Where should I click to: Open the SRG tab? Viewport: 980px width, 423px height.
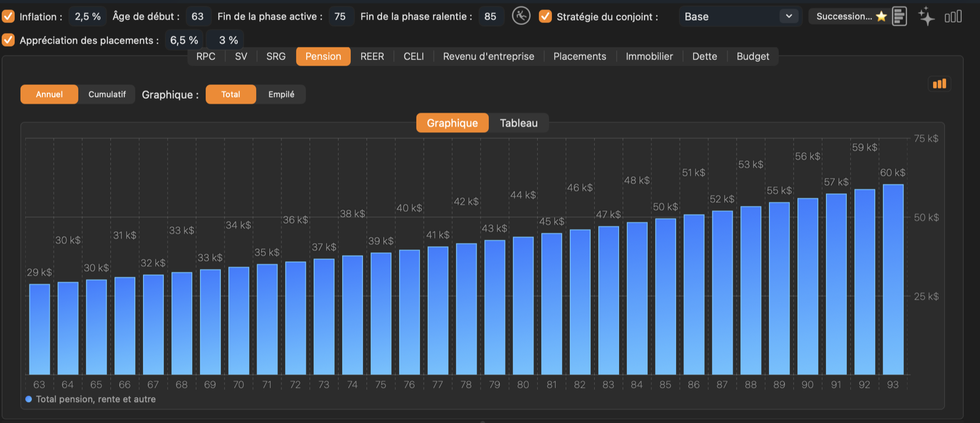[276, 56]
